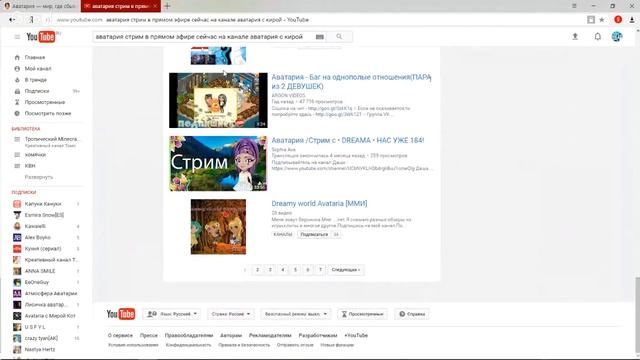Screen dimensions: 640x360
Task: Switch to the Аватария browser tab
Action: click(40, 6)
